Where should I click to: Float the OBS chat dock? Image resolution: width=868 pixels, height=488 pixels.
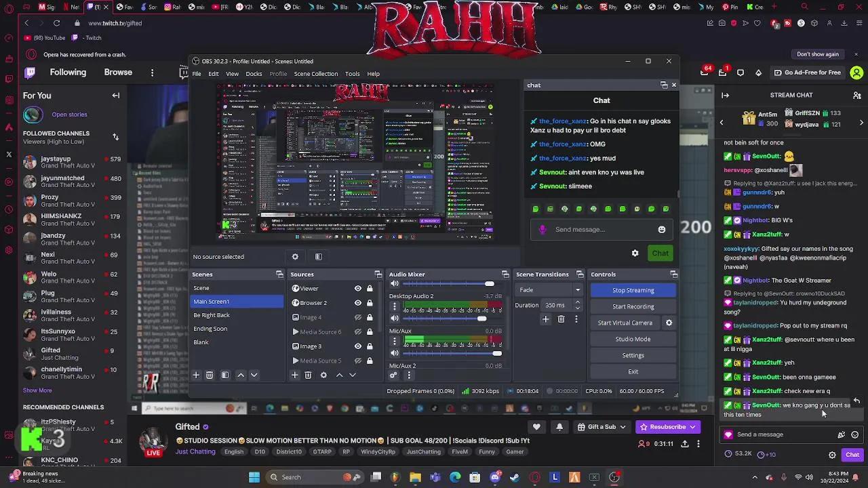[x=664, y=85]
